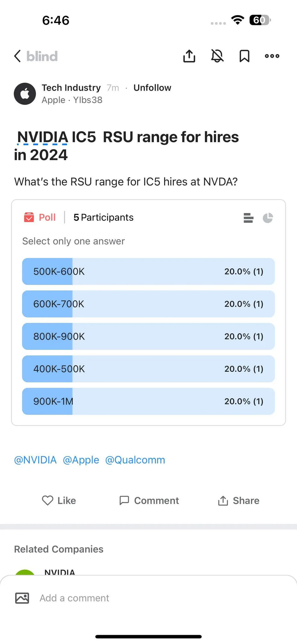297x644 pixels.
Task: Pick the 400K-500K poll answer
Action: 148,369
